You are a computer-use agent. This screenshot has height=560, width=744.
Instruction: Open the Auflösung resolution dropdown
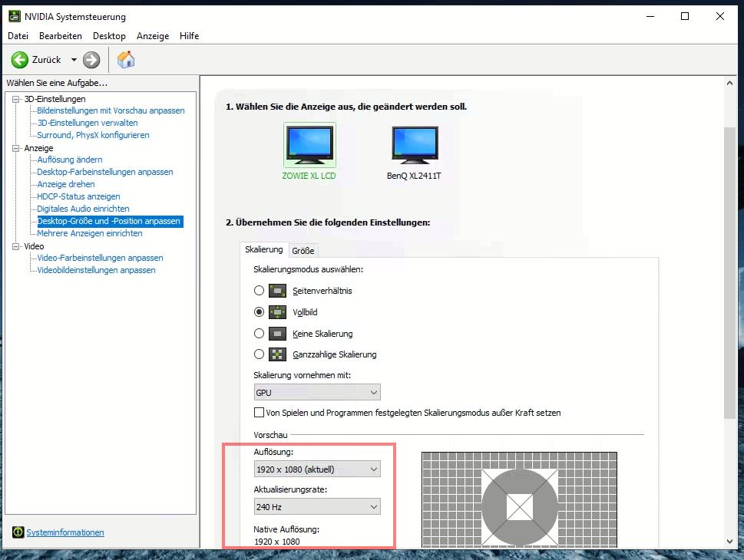click(x=317, y=469)
